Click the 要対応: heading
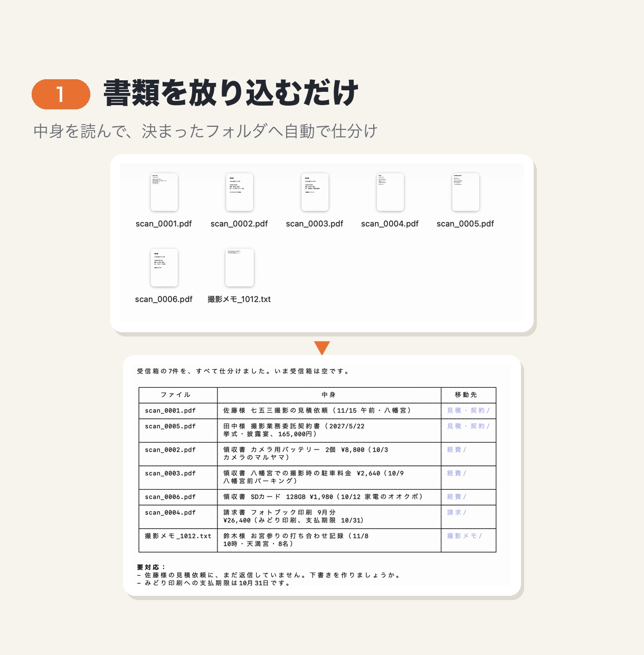The width and height of the screenshot is (644, 655). [151, 567]
